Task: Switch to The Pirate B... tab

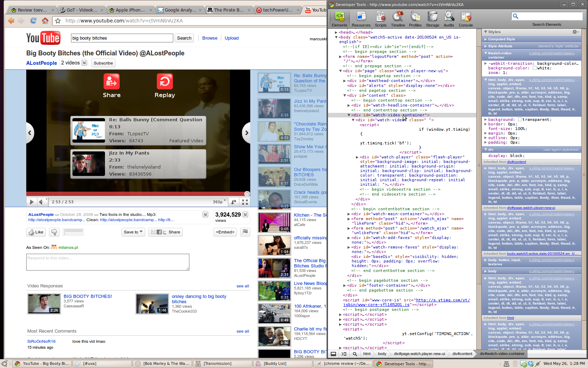Action: 229,10
